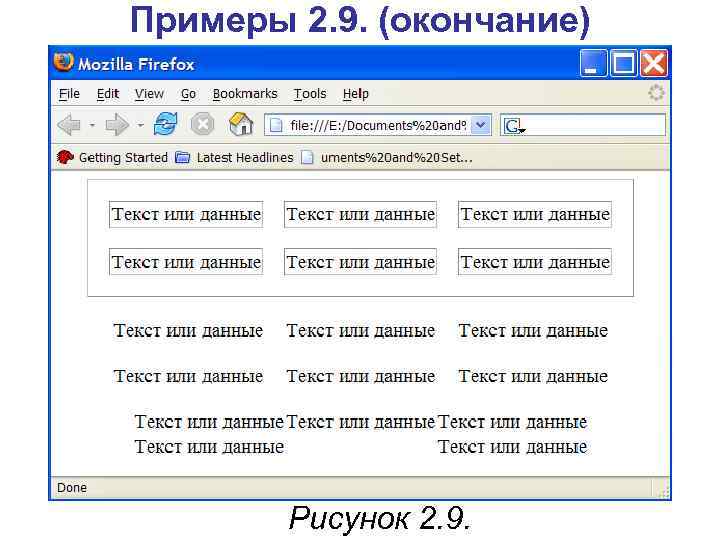Viewport: 720px width, 540px height.
Task: Open the Help menu
Action: pyautogui.click(x=356, y=94)
